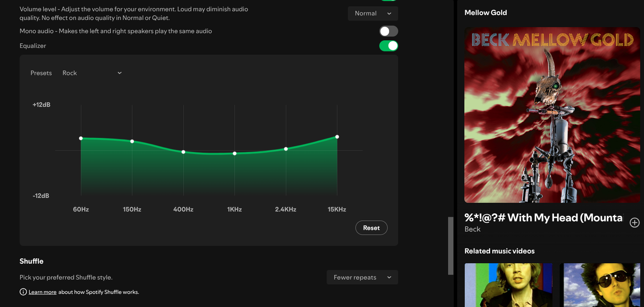The height and width of the screenshot is (307, 644).
Task: Select the 150Hz equalizer band handle
Action: coord(132,141)
